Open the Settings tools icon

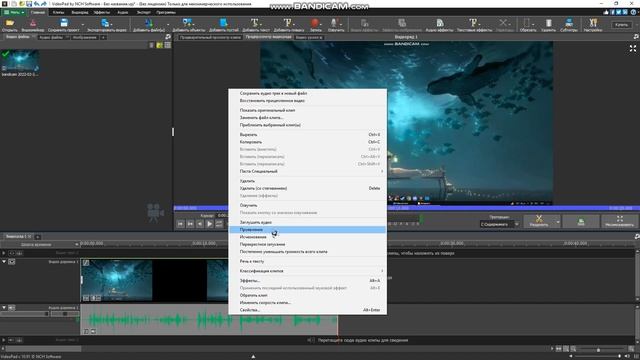tap(593, 24)
